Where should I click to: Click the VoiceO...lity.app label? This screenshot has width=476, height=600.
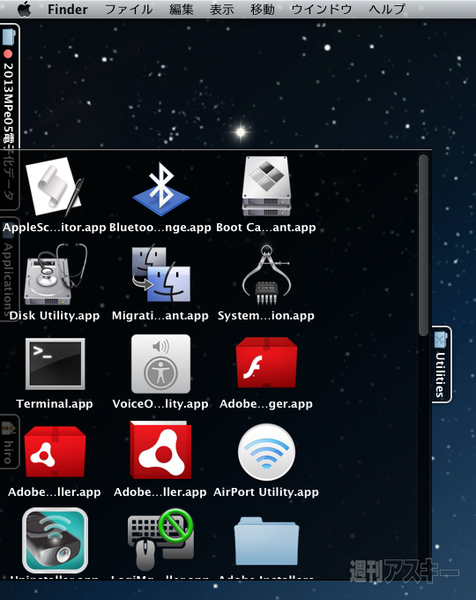click(x=160, y=404)
